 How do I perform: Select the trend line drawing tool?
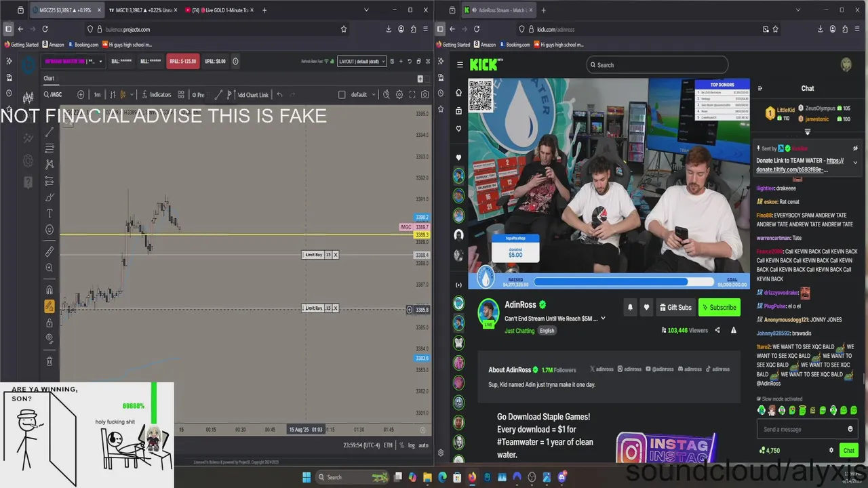[50, 132]
